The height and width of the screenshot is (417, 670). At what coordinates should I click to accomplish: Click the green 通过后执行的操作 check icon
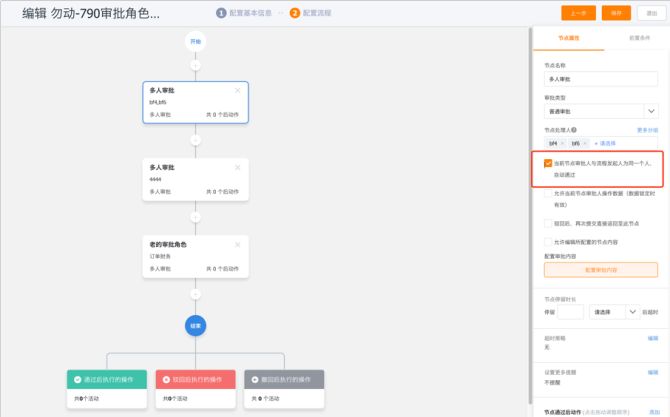click(x=77, y=379)
